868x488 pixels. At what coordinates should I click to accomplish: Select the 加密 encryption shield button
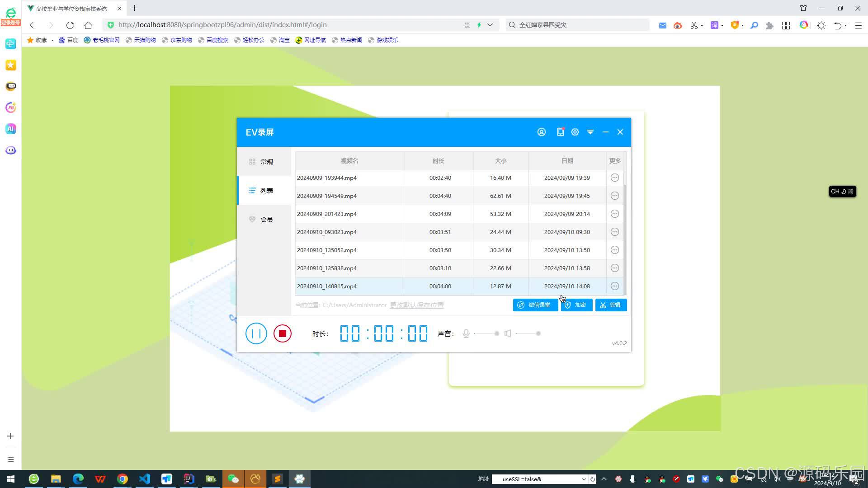click(x=576, y=305)
